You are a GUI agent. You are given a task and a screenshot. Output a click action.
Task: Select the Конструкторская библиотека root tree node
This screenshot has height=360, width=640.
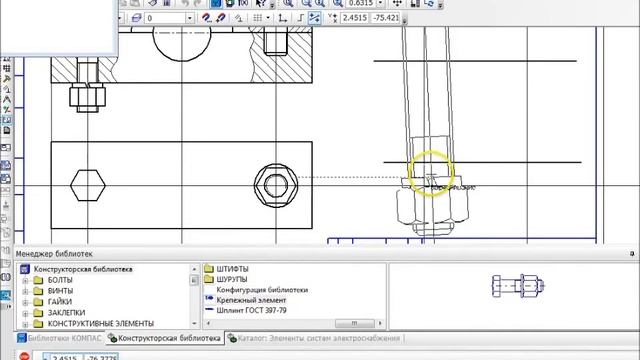[83, 269]
